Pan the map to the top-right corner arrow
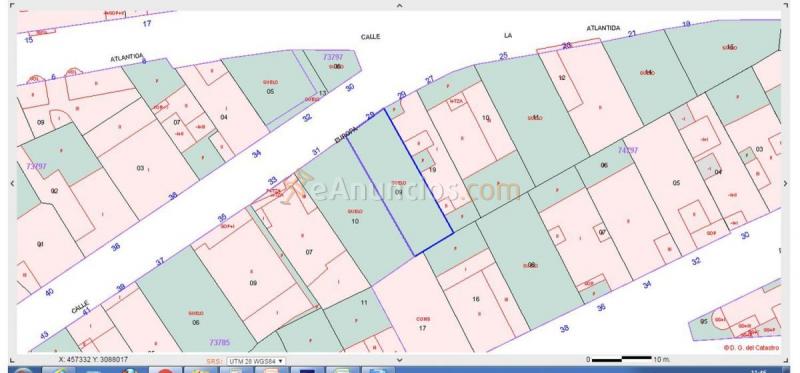800x373 pixels. pos(786,6)
